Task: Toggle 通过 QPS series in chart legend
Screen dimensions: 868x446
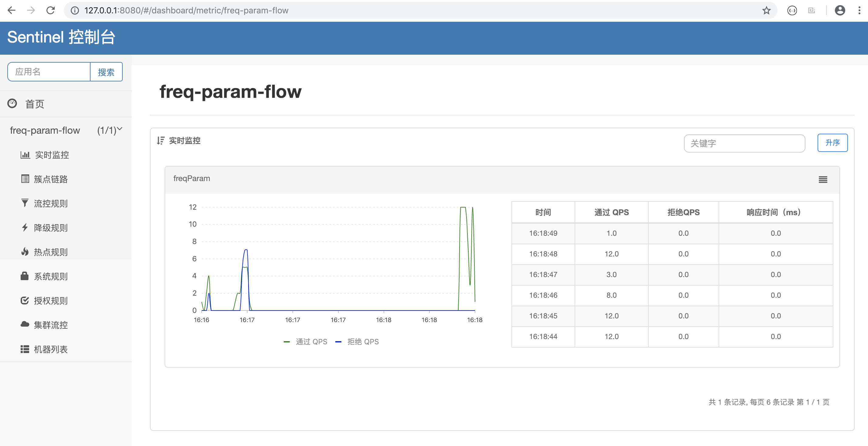Action: click(x=305, y=341)
